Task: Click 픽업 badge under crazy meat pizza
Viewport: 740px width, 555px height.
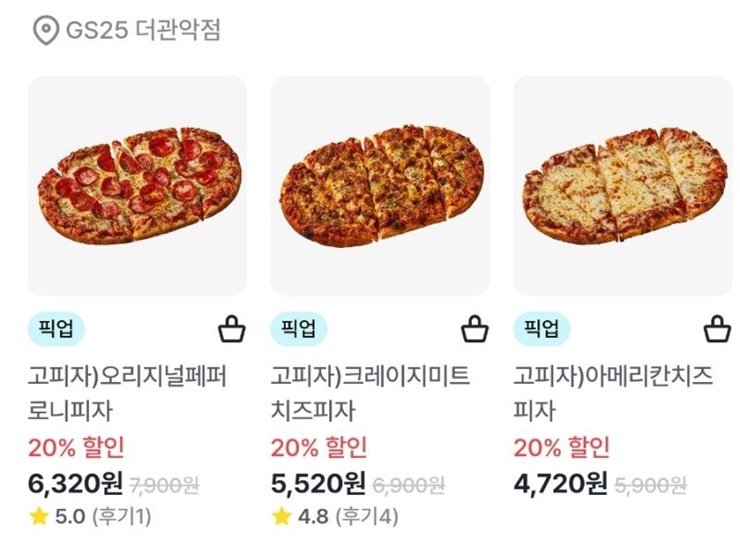Action: click(x=299, y=328)
